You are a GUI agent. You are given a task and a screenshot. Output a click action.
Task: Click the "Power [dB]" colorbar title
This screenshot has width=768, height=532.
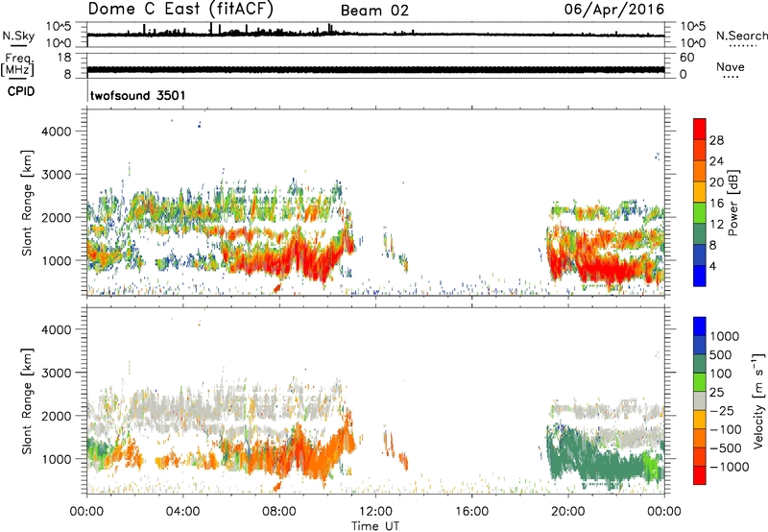click(732, 203)
